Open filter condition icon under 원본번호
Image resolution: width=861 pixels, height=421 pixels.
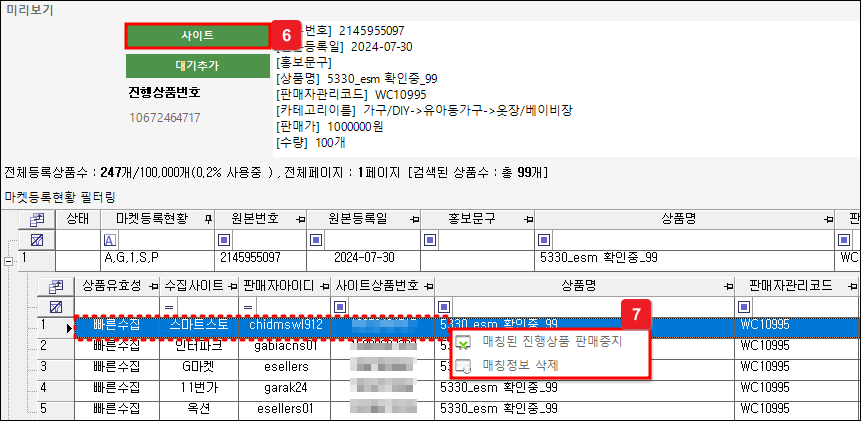pyautogui.click(x=225, y=240)
